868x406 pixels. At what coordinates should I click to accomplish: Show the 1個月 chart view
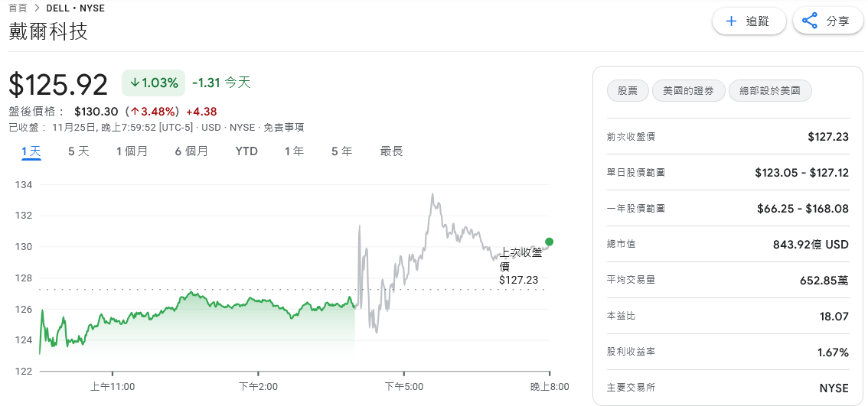pos(132,151)
